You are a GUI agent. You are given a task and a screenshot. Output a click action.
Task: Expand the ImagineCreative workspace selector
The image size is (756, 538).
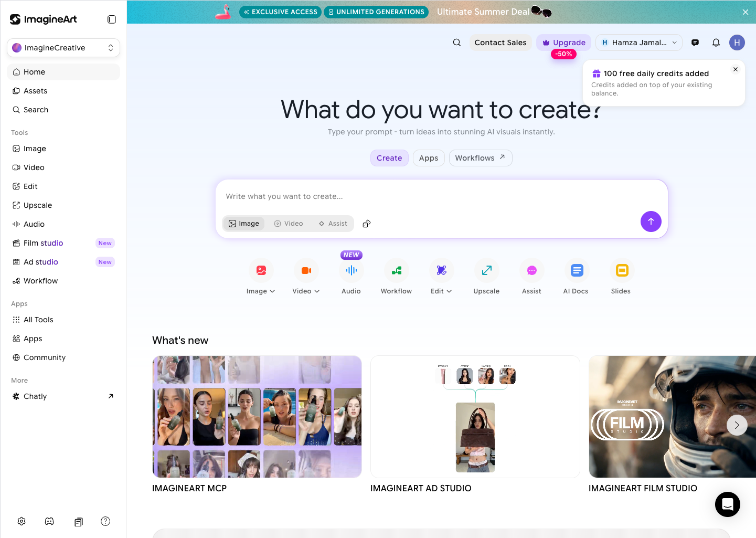tap(63, 48)
